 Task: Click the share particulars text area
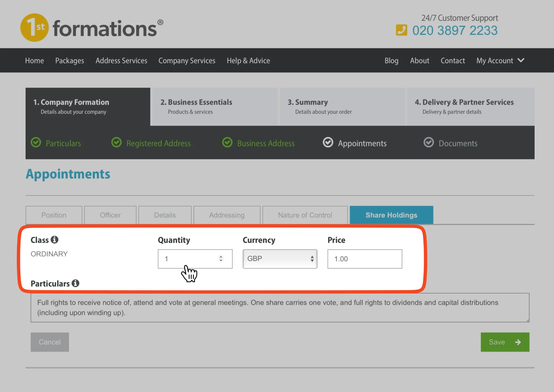click(280, 308)
